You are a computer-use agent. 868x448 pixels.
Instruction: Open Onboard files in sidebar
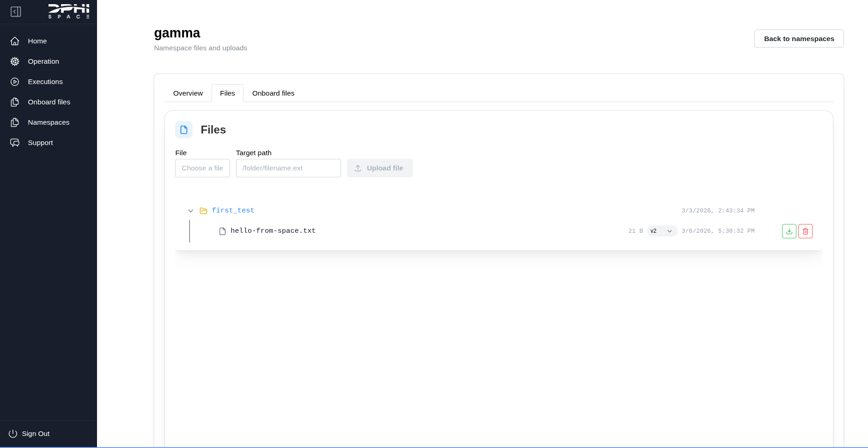[x=49, y=102]
